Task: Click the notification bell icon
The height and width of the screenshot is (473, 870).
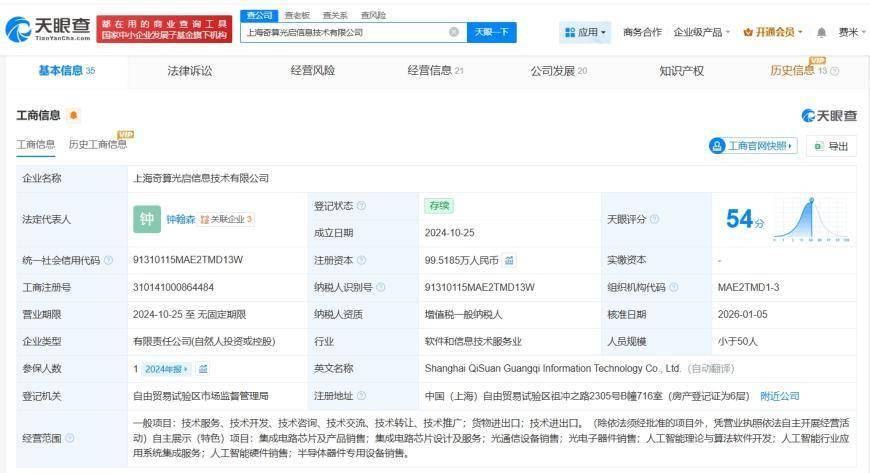Action: click(x=821, y=32)
